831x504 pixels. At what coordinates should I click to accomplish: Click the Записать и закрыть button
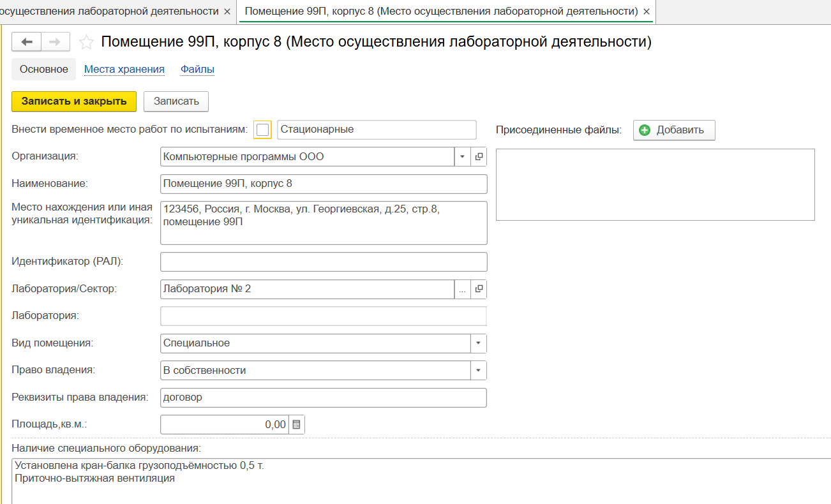(x=74, y=101)
